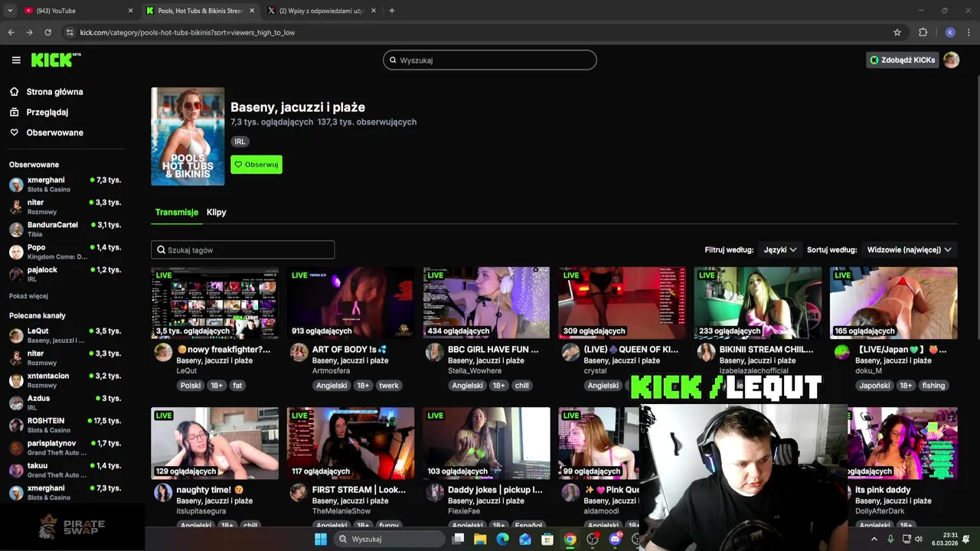This screenshot has height=551, width=980.
Task: Click 'naughty time!' stream title
Action: coord(209,490)
